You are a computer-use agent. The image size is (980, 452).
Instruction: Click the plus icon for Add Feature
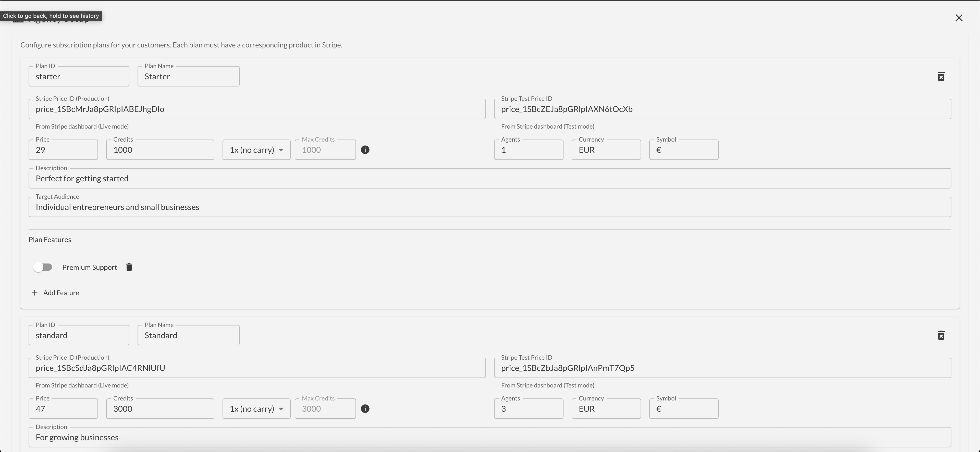coord(35,293)
